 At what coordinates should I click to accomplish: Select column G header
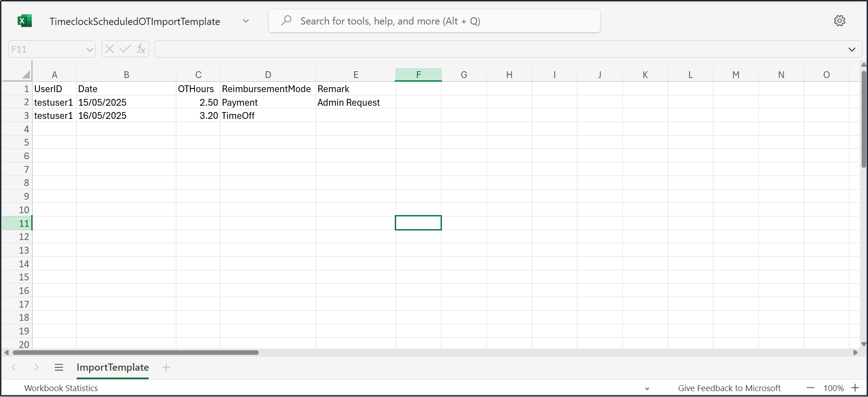[464, 74]
